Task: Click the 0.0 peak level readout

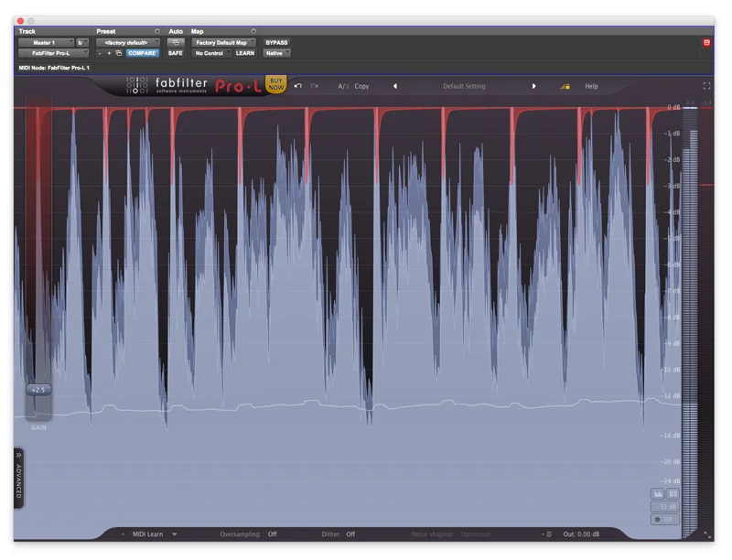Action: [690, 102]
